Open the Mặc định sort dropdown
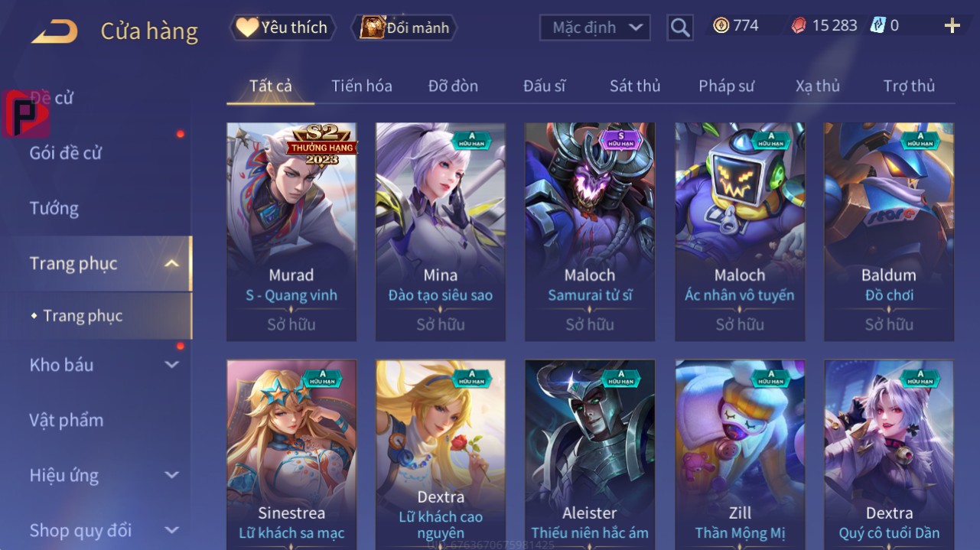The width and height of the screenshot is (980, 550). (x=595, y=28)
